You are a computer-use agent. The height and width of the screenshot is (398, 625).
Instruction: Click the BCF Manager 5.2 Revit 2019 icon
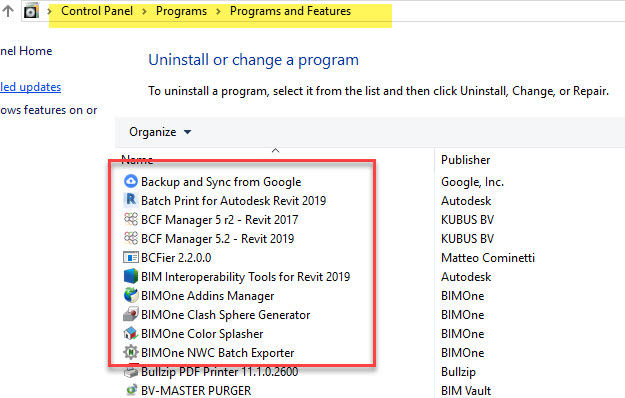131,238
